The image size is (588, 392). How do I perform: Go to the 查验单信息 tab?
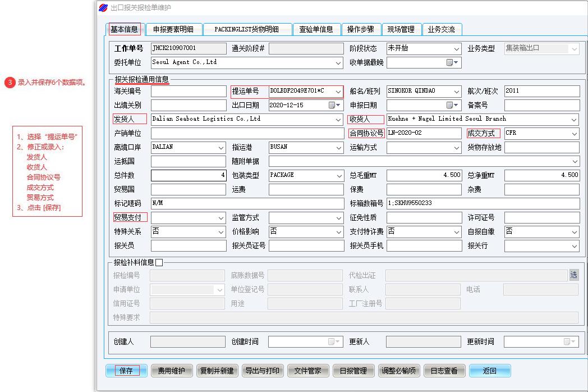coord(316,29)
